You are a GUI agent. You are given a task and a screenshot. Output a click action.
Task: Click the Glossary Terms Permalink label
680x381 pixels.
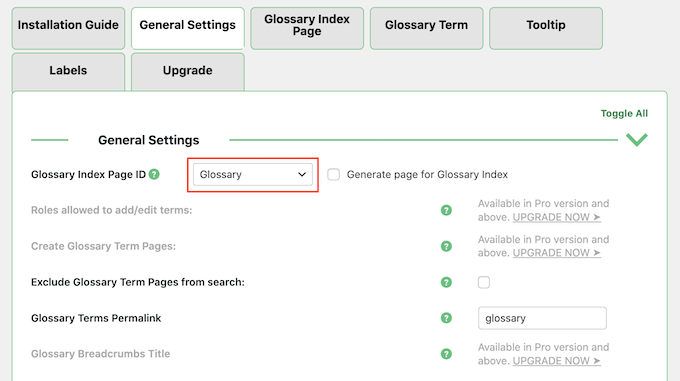click(x=96, y=318)
